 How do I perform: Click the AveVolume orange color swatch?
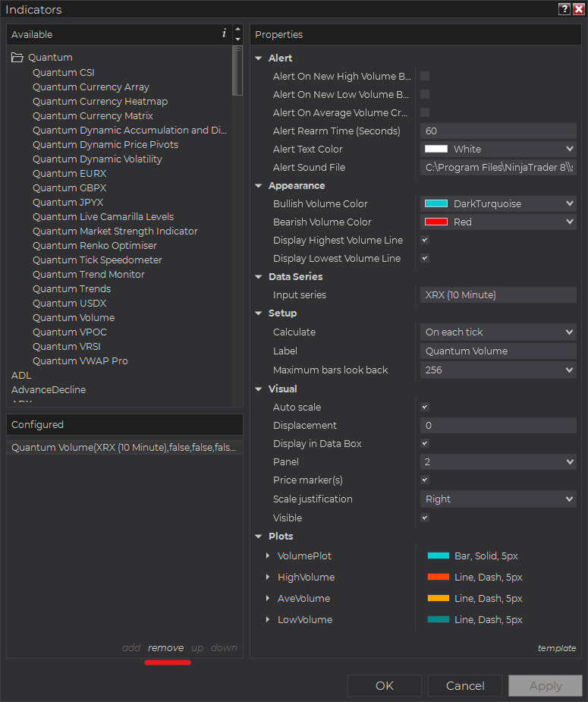tap(438, 598)
